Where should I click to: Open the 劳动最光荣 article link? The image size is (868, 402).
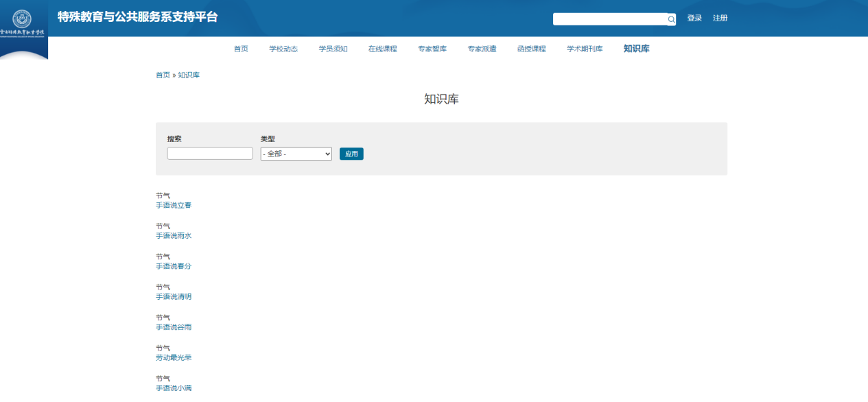point(174,357)
